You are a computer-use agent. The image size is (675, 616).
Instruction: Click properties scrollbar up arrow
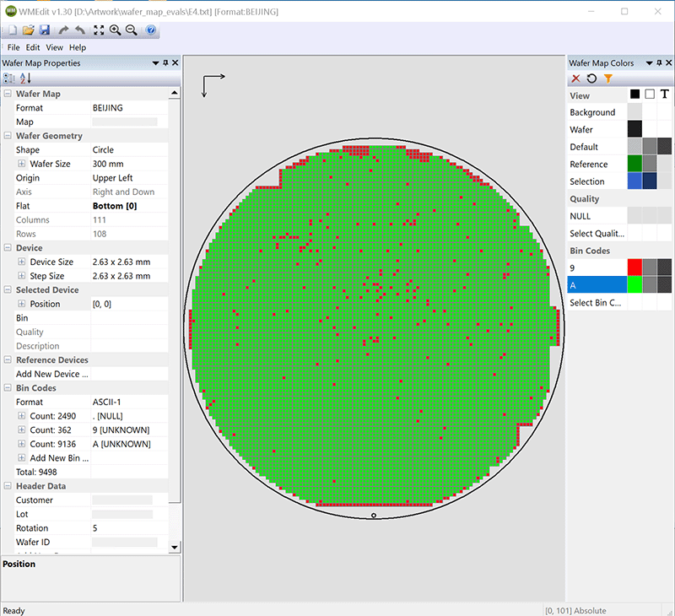[175, 93]
